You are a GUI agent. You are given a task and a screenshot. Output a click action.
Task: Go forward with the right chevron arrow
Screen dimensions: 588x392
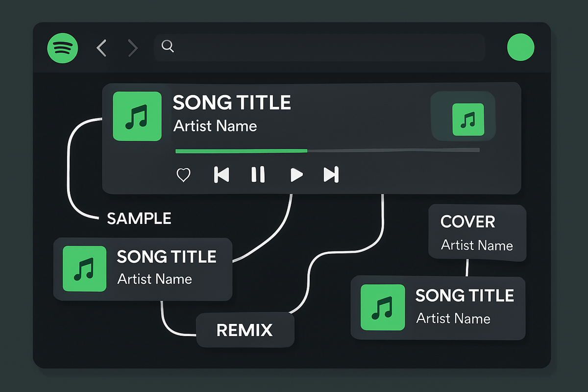tap(132, 48)
